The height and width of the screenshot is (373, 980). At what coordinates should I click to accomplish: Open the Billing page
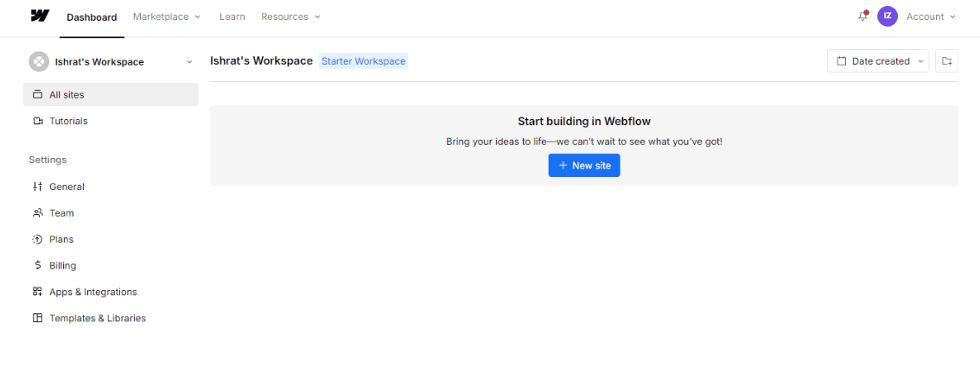pos(111,266)
